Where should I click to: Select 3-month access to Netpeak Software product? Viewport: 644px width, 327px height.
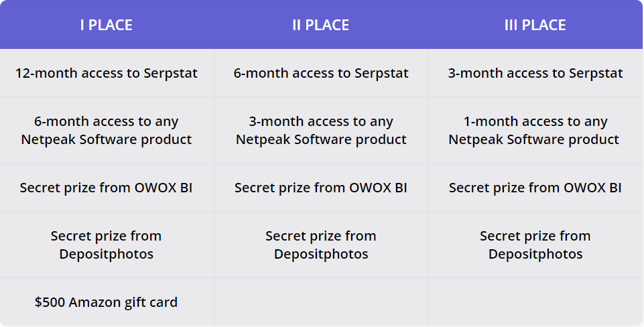coord(321,130)
